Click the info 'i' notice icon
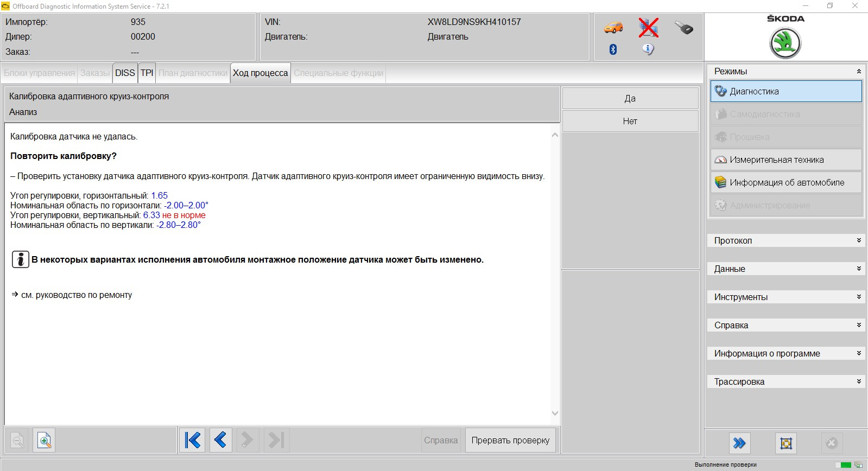Image resolution: width=868 pixels, height=471 pixels. pyautogui.click(x=20, y=259)
